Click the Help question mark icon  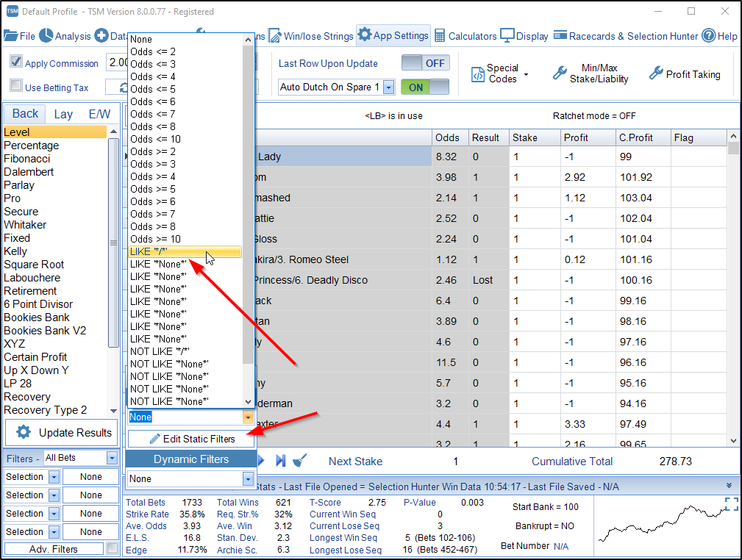tap(709, 36)
